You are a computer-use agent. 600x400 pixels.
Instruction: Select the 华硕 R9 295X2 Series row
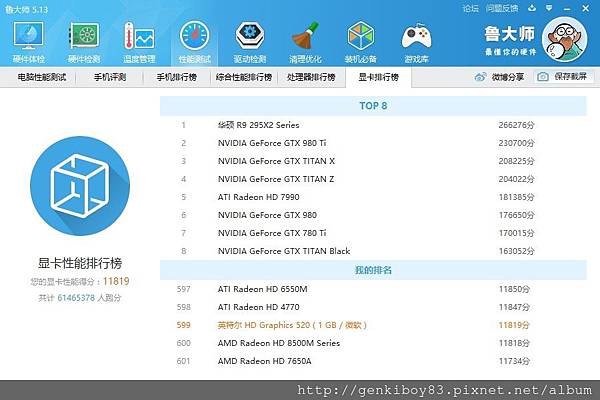373,125
